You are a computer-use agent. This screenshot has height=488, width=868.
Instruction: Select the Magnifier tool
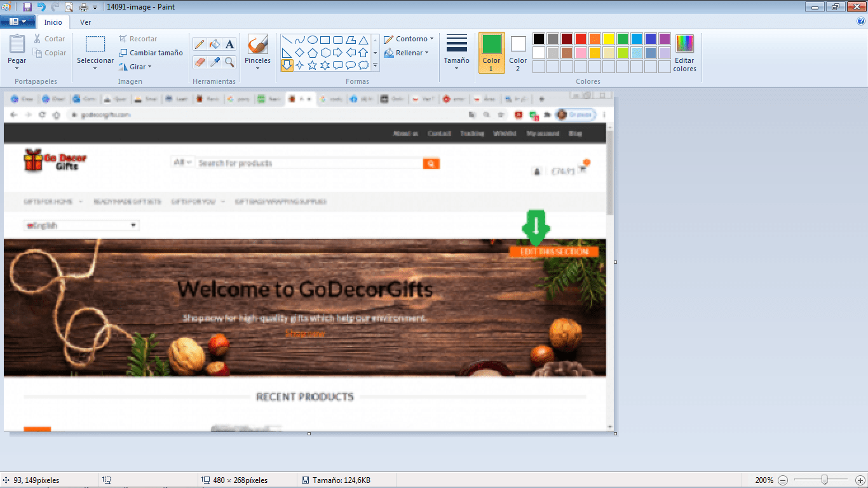tap(229, 62)
